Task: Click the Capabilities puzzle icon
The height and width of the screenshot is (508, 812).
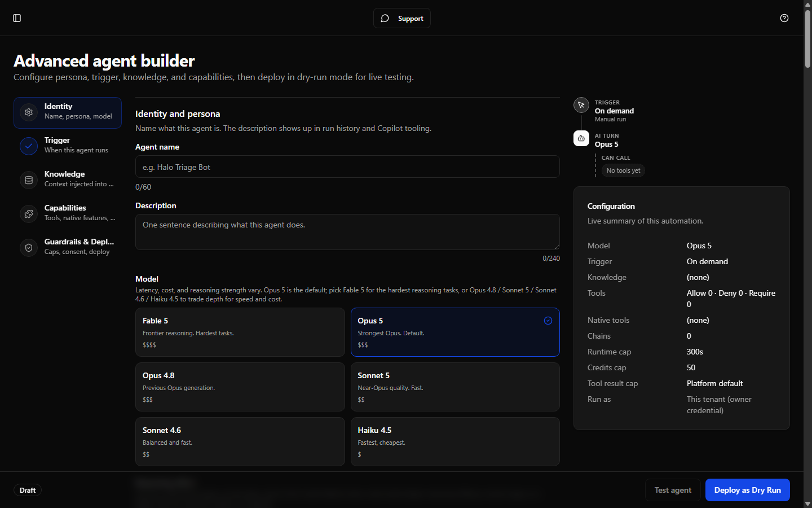Action: (x=29, y=214)
